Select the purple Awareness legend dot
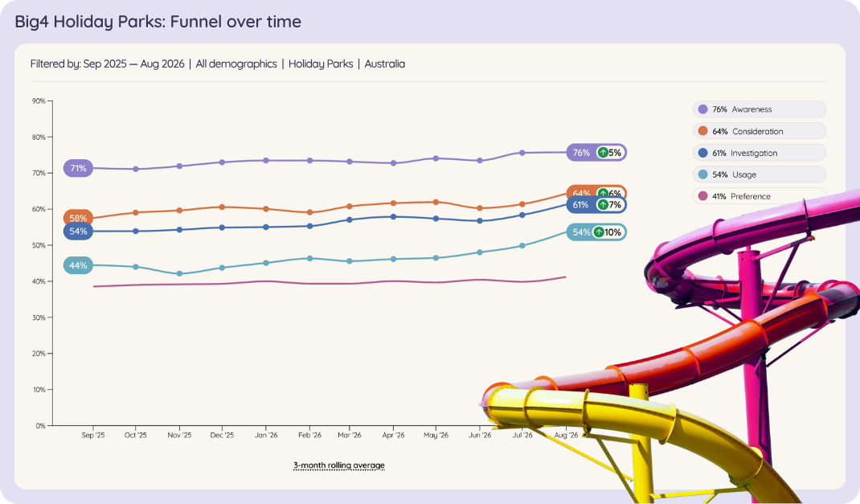Viewport: 860px width, 504px height. (702, 109)
